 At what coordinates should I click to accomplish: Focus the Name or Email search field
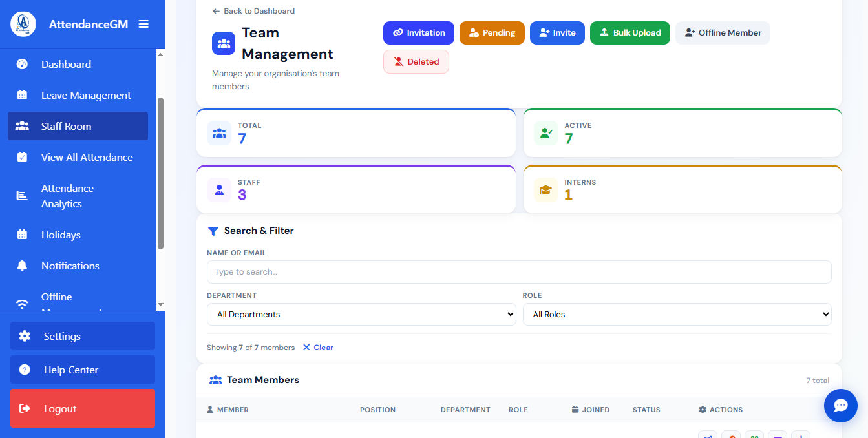point(519,272)
